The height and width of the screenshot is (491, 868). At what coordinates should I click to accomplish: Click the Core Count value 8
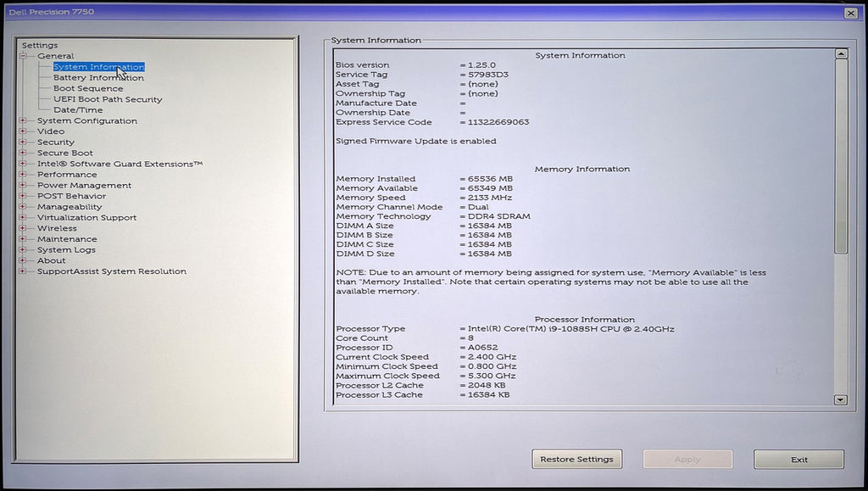(x=470, y=338)
